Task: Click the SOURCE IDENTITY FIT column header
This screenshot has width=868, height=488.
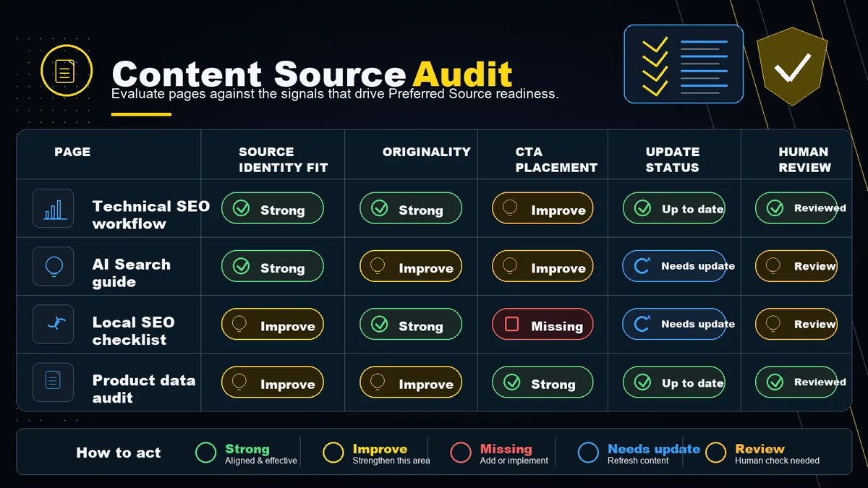Action: coord(283,160)
